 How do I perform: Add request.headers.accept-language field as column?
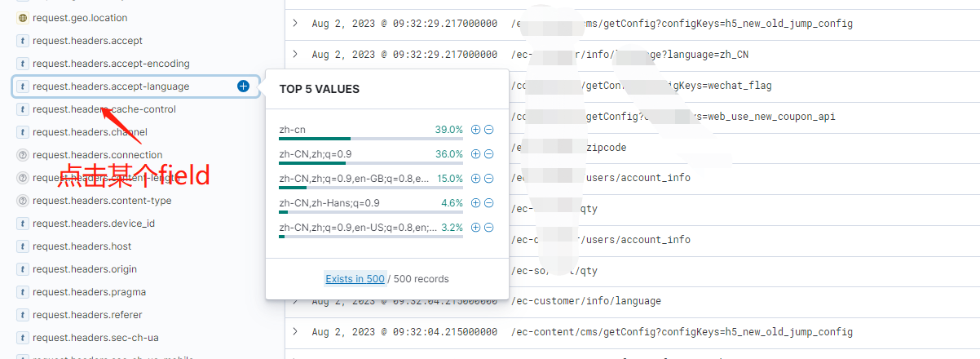pyautogui.click(x=243, y=86)
